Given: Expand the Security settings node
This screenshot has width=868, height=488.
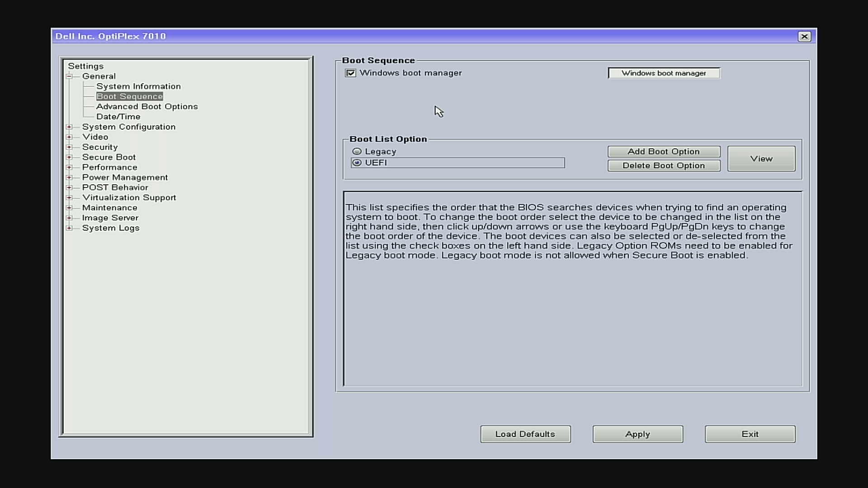Looking at the screenshot, I should [x=69, y=147].
